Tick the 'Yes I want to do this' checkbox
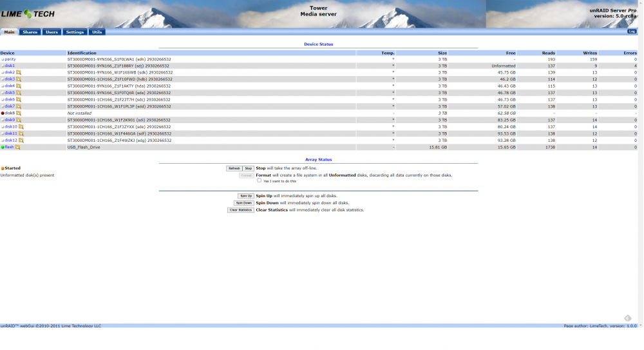 tap(259, 180)
